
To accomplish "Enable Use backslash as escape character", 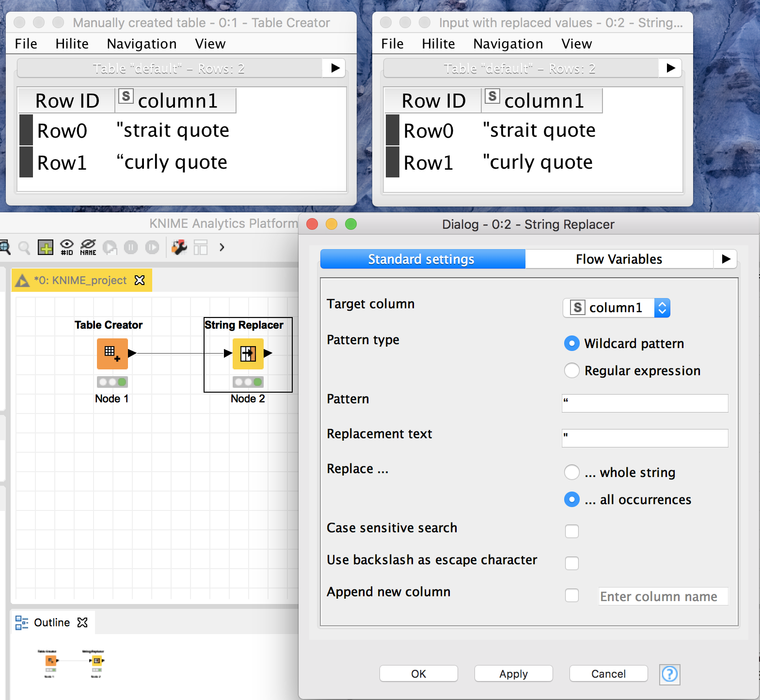I will tap(572, 563).
